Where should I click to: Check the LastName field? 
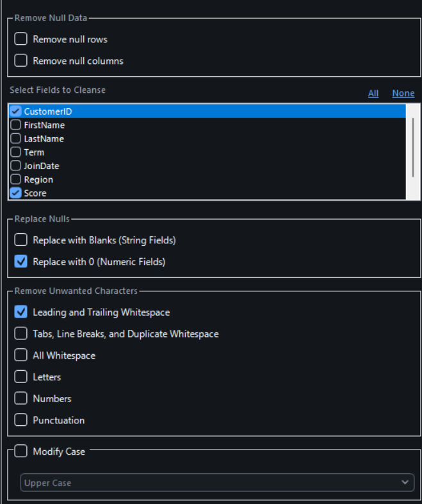16,138
